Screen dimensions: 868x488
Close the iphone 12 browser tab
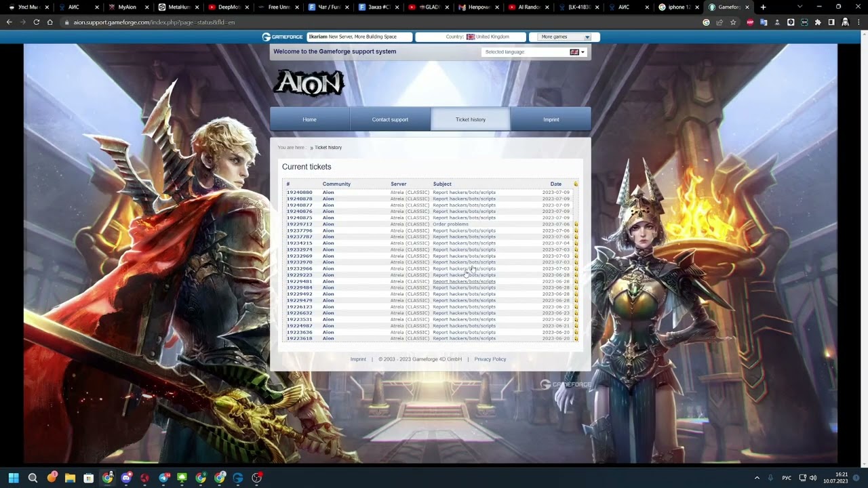[697, 7]
